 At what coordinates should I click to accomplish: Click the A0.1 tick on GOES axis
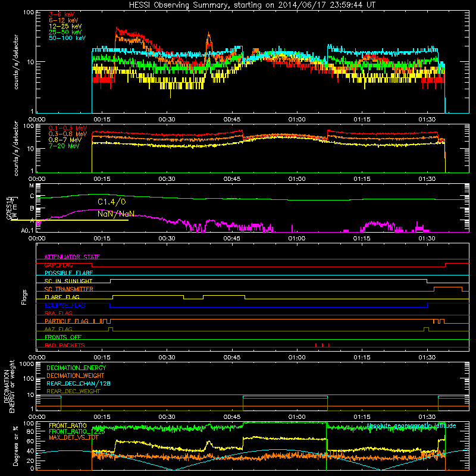pos(27,231)
